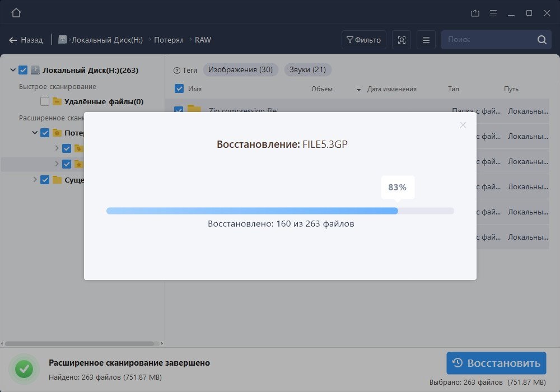
Task: Open the hamburger menu in title bar
Action: tap(493, 13)
